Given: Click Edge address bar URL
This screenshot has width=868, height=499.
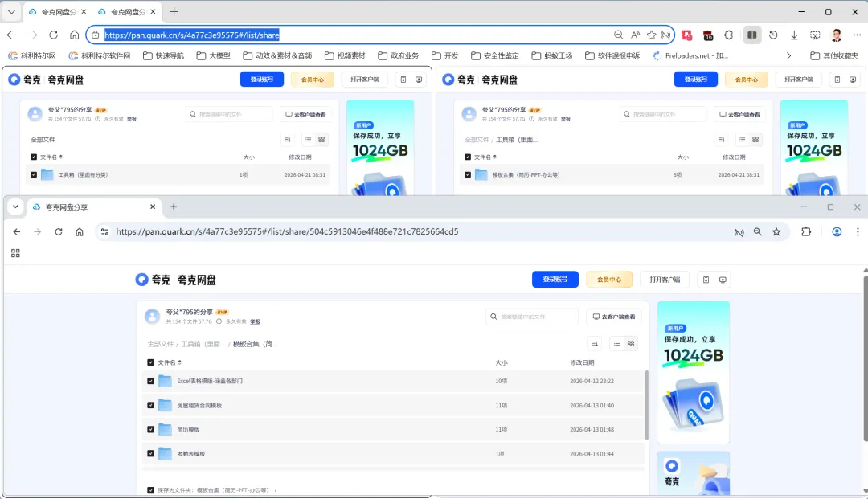Looking at the screenshot, I should 192,35.
